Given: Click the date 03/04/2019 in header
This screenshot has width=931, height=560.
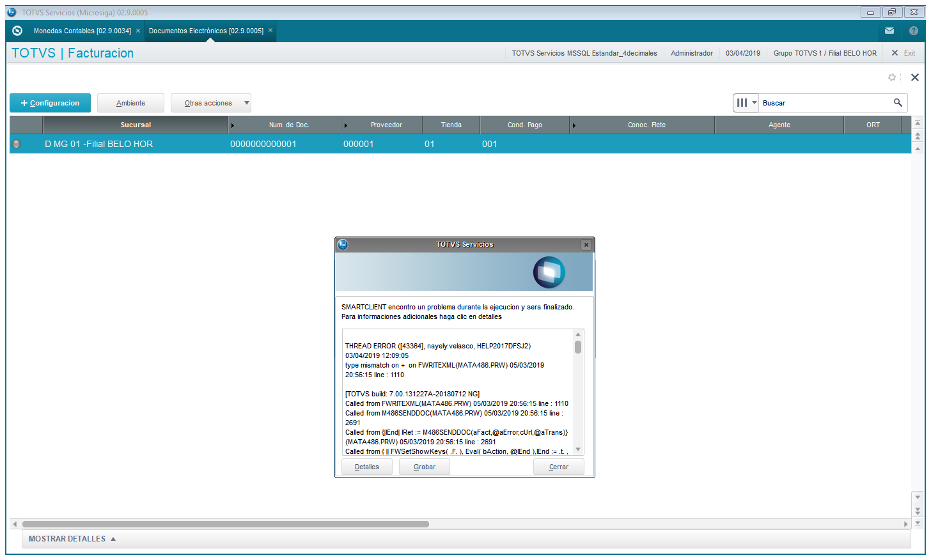Looking at the screenshot, I should coord(743,53).
